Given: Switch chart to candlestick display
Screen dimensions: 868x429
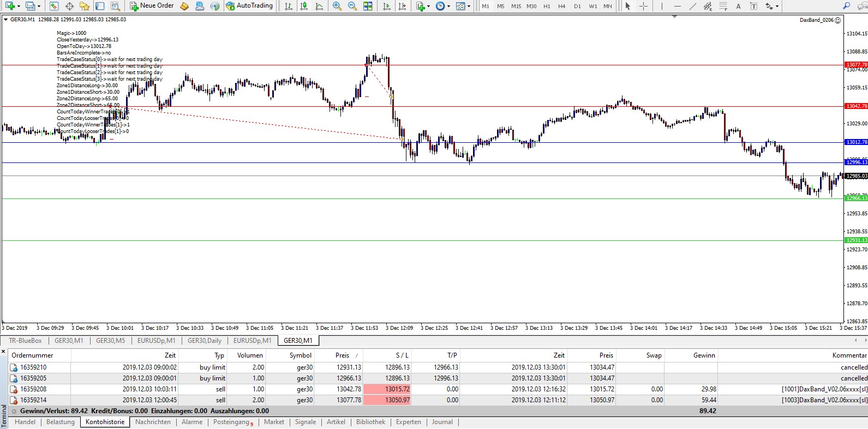Looking at the screenshot, I should [x=304, y=6].
